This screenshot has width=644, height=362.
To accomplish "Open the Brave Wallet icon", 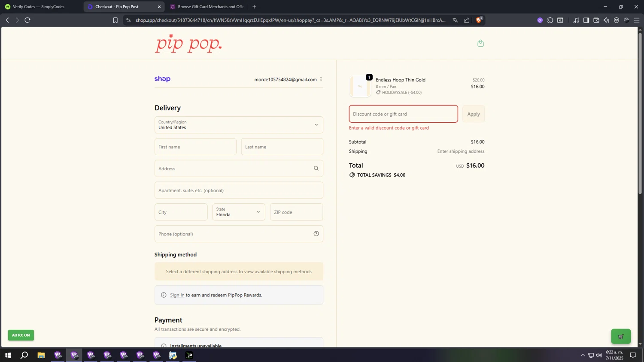I will tap(596, 20).
